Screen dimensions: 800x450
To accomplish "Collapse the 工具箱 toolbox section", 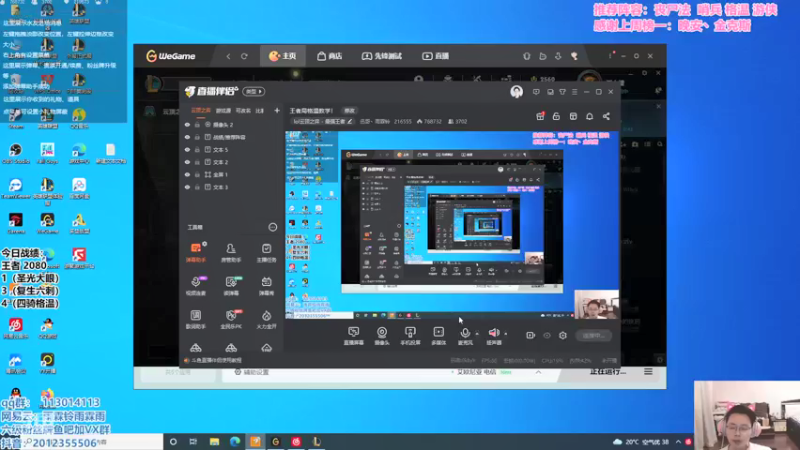I will click(x=272, y=227).
